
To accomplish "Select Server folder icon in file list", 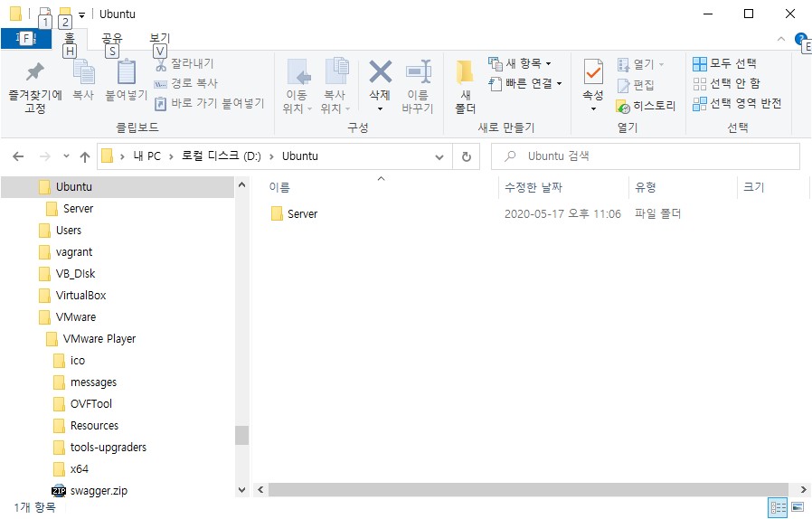I will (x=277, y=213).
